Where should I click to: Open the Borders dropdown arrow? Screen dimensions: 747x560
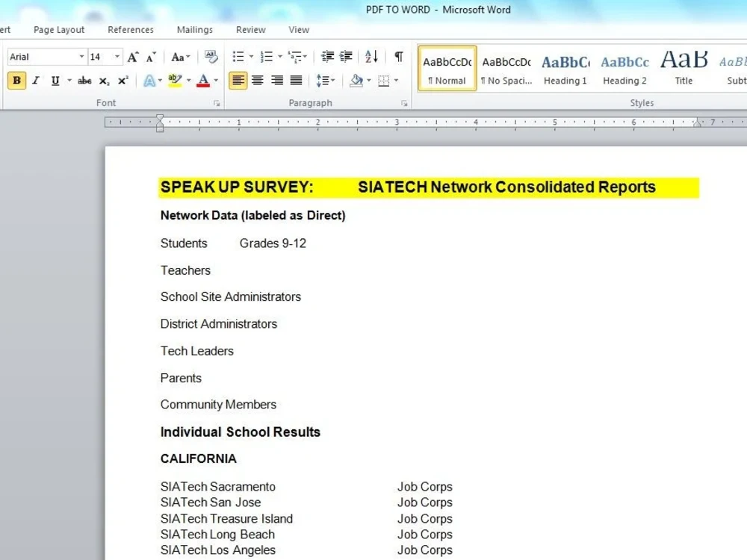point(396,81)
